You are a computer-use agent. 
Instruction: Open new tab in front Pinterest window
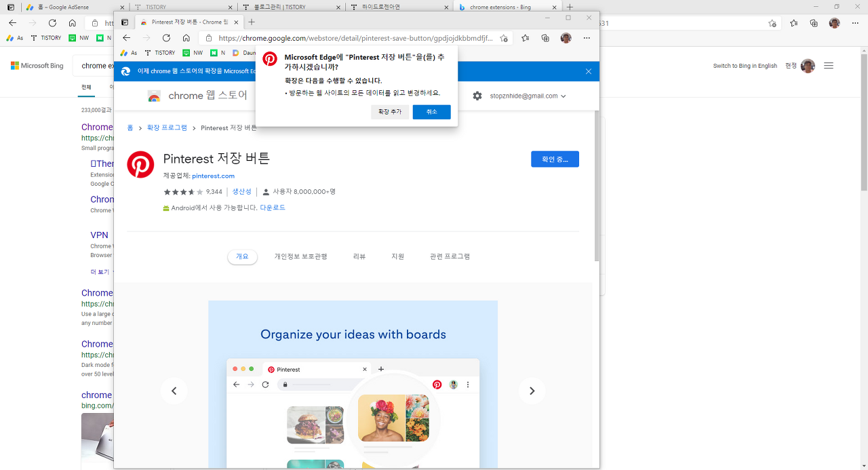click(x=252, y=22)
